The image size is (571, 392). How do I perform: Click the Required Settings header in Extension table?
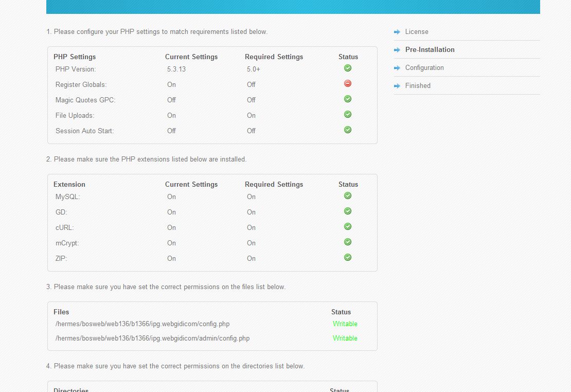pos(274,184)
